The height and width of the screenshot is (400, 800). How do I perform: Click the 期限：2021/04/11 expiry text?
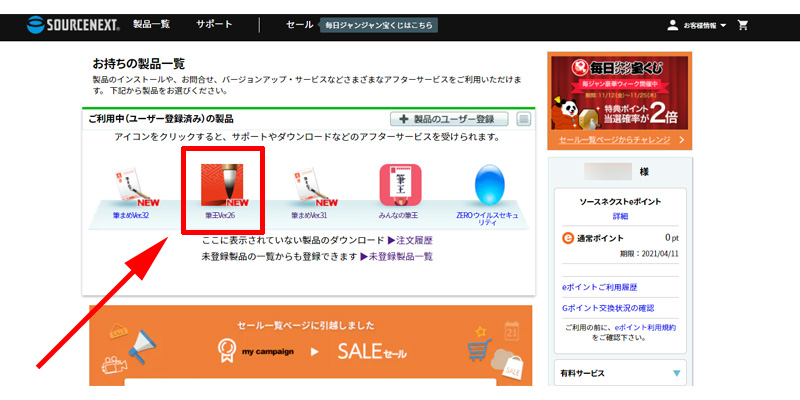pyautogui.click(x=649, y=254)
